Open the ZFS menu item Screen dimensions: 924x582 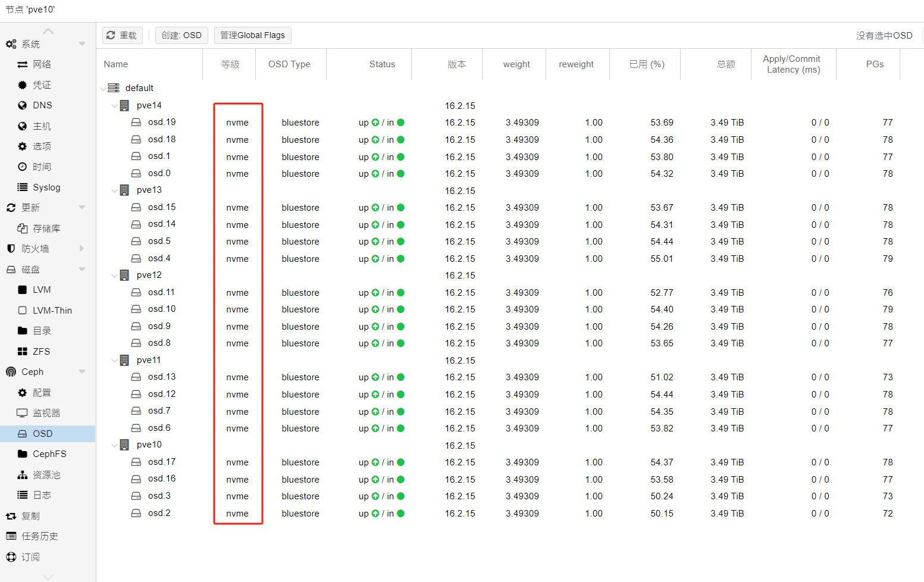48,351
